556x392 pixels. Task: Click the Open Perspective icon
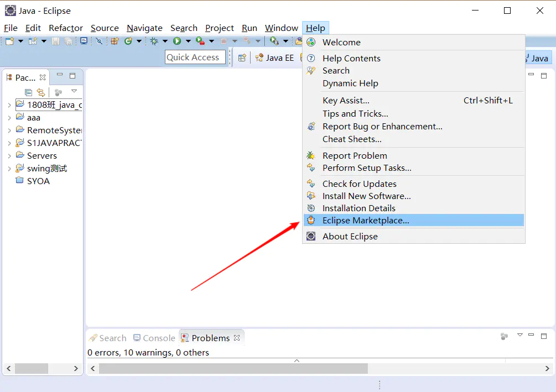point(242,58)
